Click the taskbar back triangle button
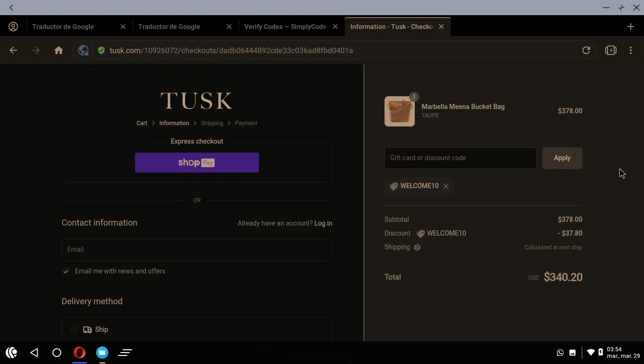The image size is (644, 364). [34, 353]
